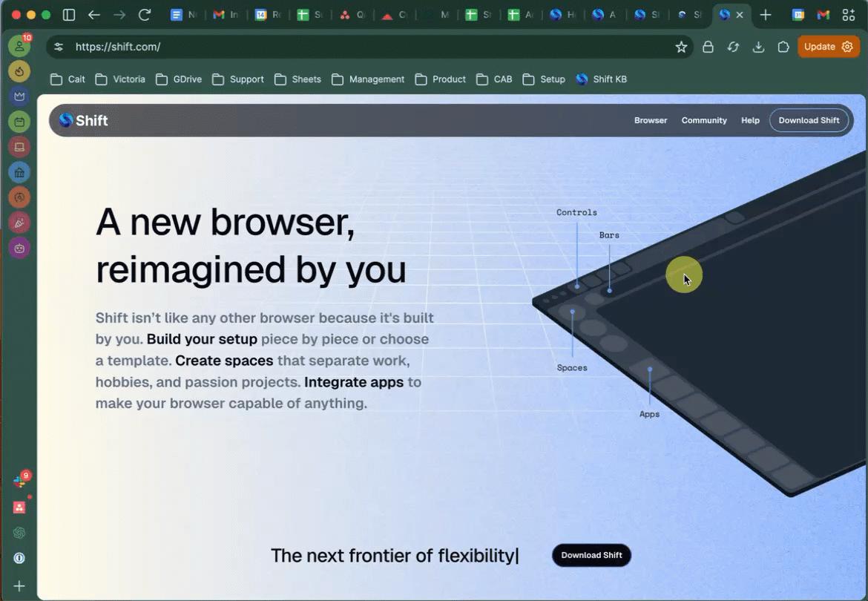Add a new app with sidebar plus
Image resolution: width=868 pixels, height=601 pixels.
tap(19, 585)
